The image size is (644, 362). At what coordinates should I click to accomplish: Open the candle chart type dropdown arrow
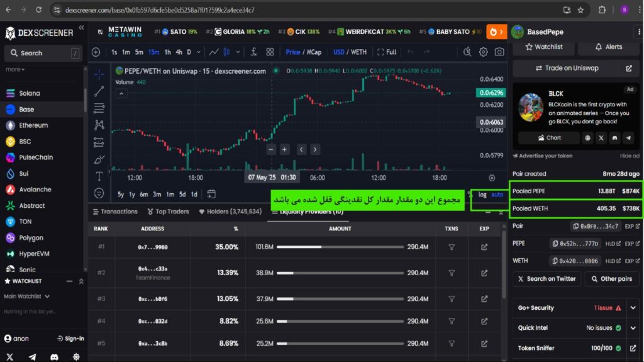238,52
